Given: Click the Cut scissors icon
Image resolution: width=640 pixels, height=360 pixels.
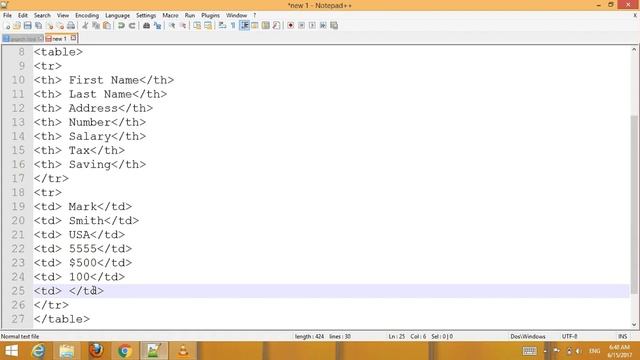Looking at the screenshot, I should tap(85, 25).
